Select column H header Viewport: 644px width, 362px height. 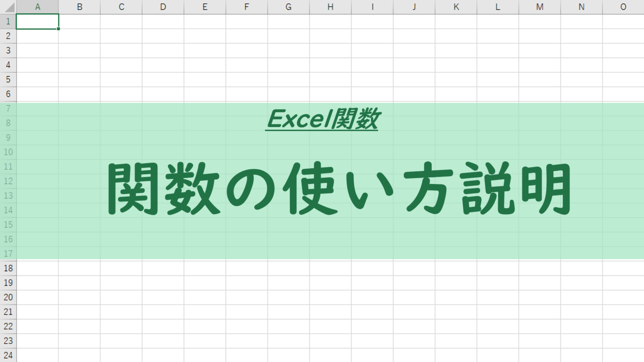point(330,7)
